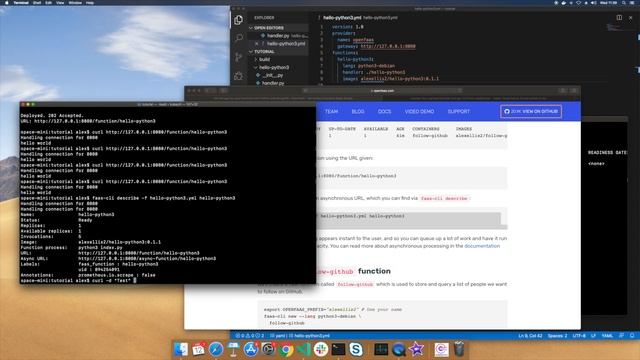Open Keynote from the dock
640x360 pixels.
click(x=233, y=349)
